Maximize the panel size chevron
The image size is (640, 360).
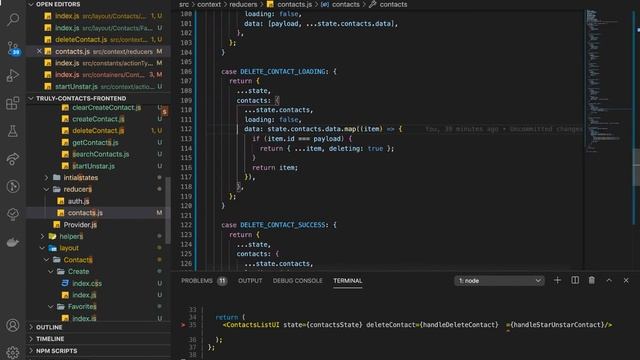coord(609,280)
